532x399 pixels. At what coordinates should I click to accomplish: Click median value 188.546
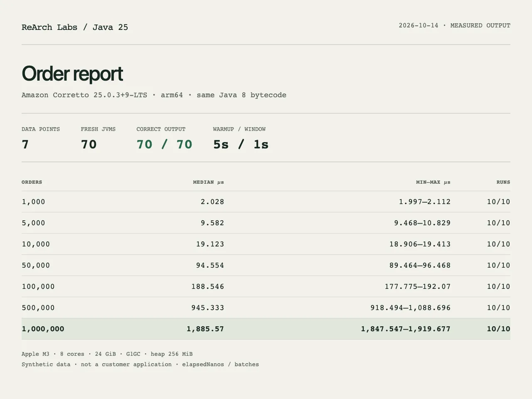[x=208, y=287]
